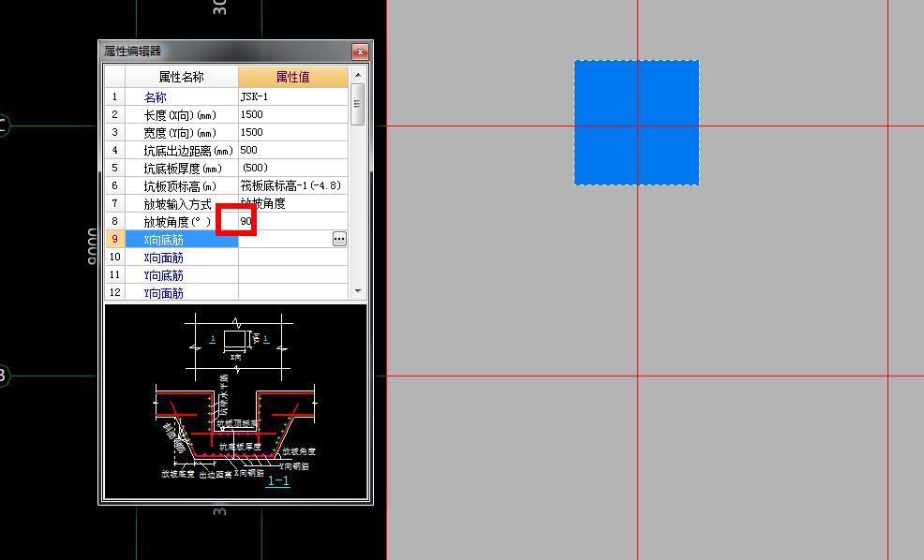The height and width of the screenshot is (560, 924).
Task: Click the scrollbar up arrow in the property table
Action: (358, 75)
